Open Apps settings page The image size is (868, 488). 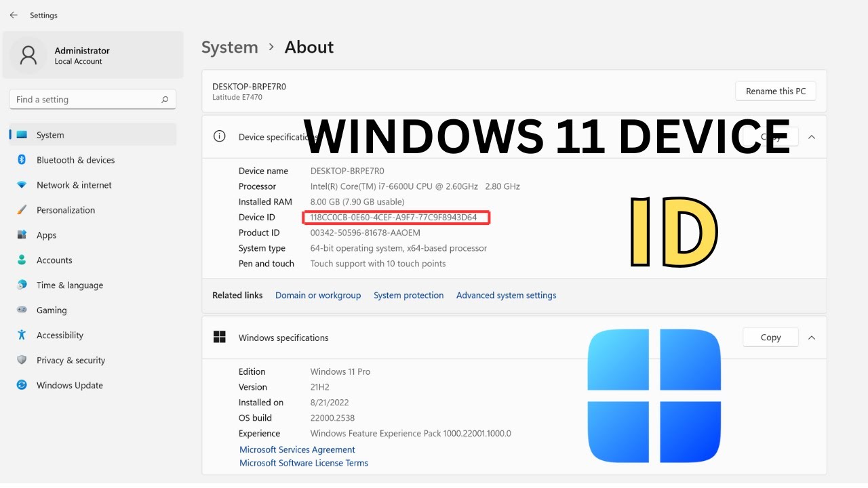click(93, 235)
